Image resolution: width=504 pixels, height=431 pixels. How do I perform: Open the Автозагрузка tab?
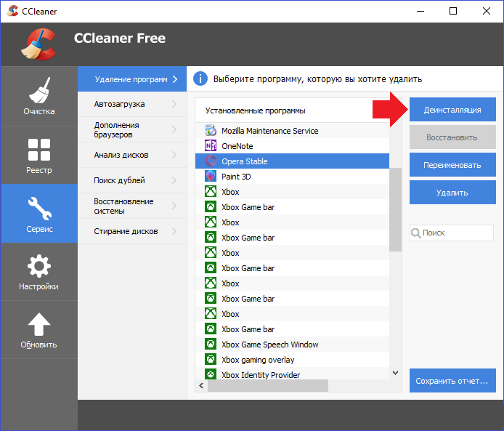[x=132, y=104]
